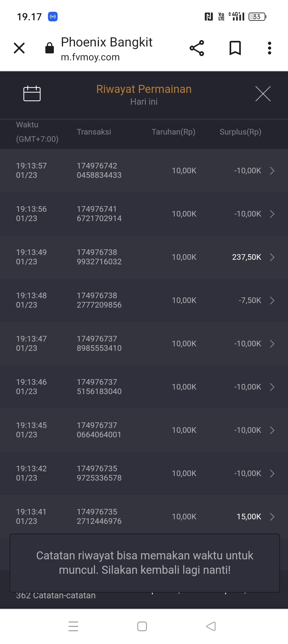The height and width of the screenshot is (644, 288).
Task: Tap the padlock site security icon
Action: (50, 48)
